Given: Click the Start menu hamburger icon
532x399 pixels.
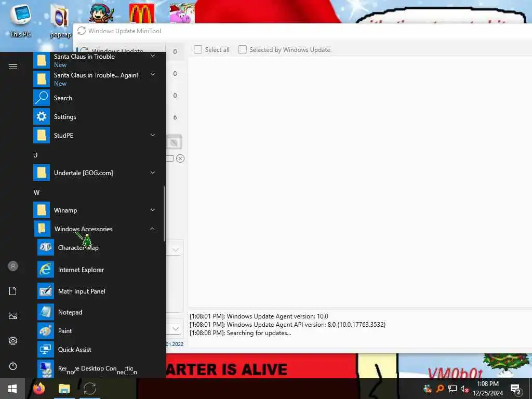Looking at the screenshot, I should pos(13,67).
